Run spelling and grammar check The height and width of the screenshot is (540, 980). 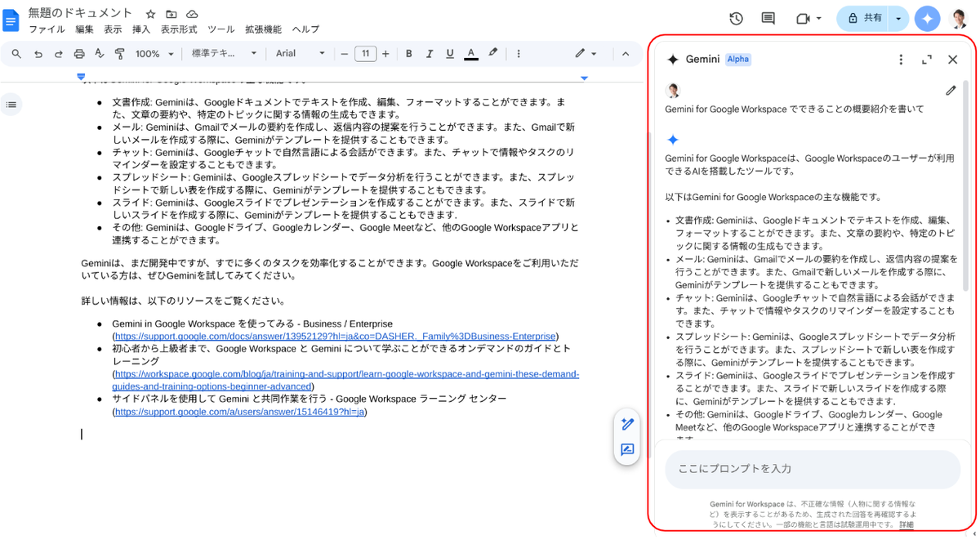point(100,54)
